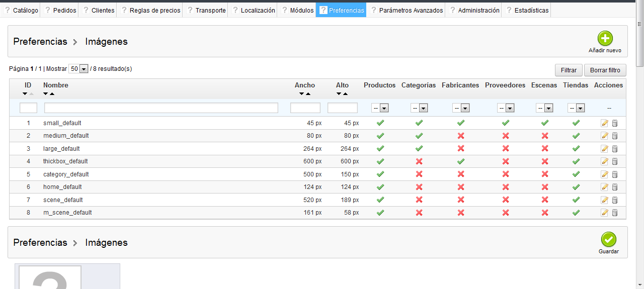Open the Administración tab
644x289 pixels.
click(473, 10)
